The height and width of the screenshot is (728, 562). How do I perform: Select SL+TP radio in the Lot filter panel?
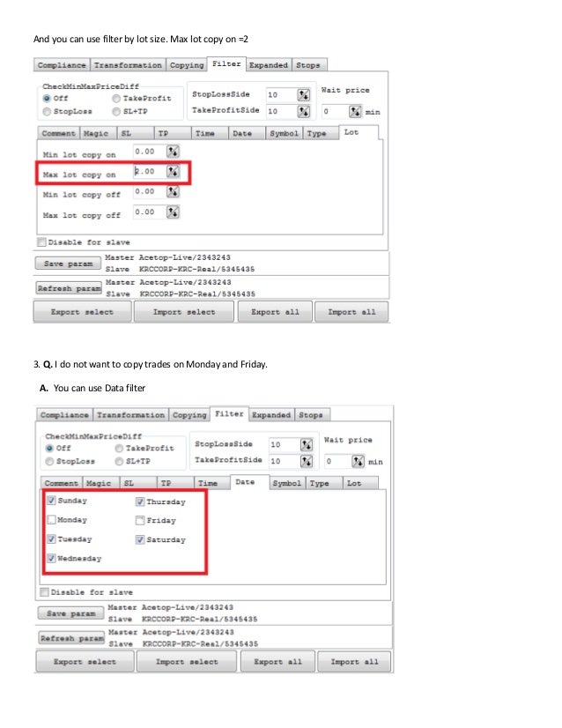click(x=116, y=111)
